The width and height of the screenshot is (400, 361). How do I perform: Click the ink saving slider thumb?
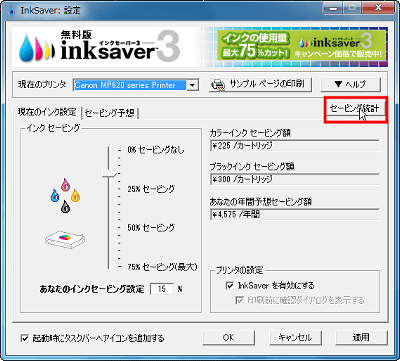tap(109, 173)
